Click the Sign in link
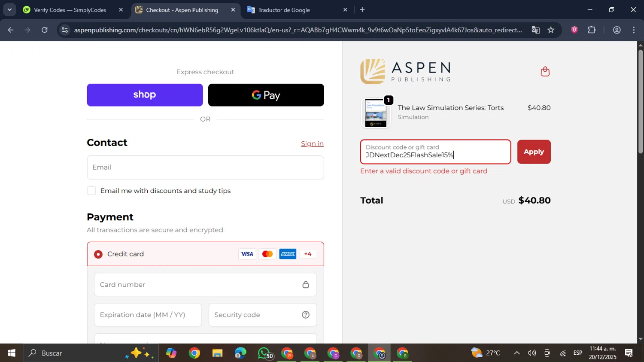 pos(312,144)
